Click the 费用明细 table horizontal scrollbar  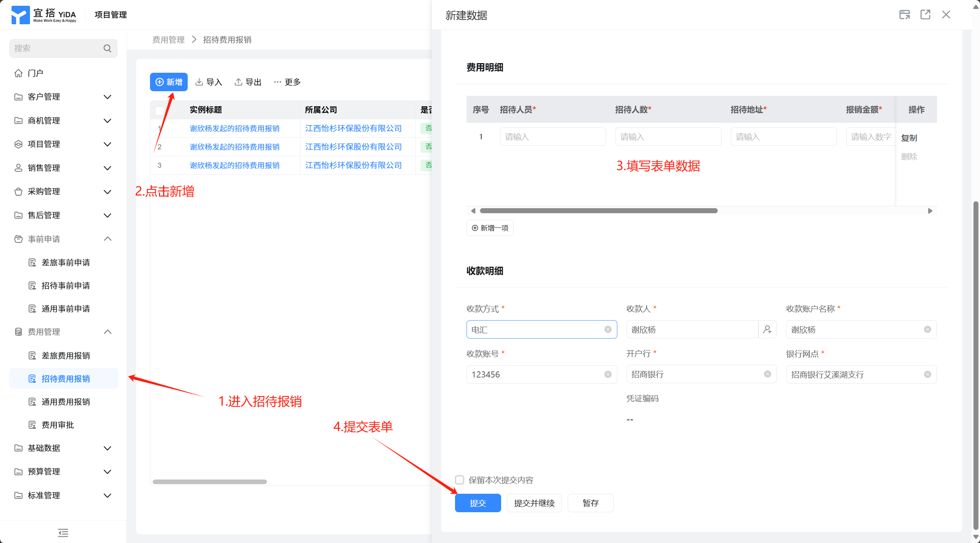pos(598,211)
